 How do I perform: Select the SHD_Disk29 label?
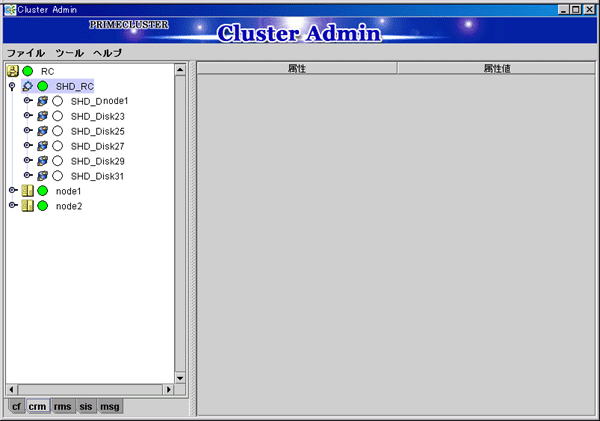point(98,161)
